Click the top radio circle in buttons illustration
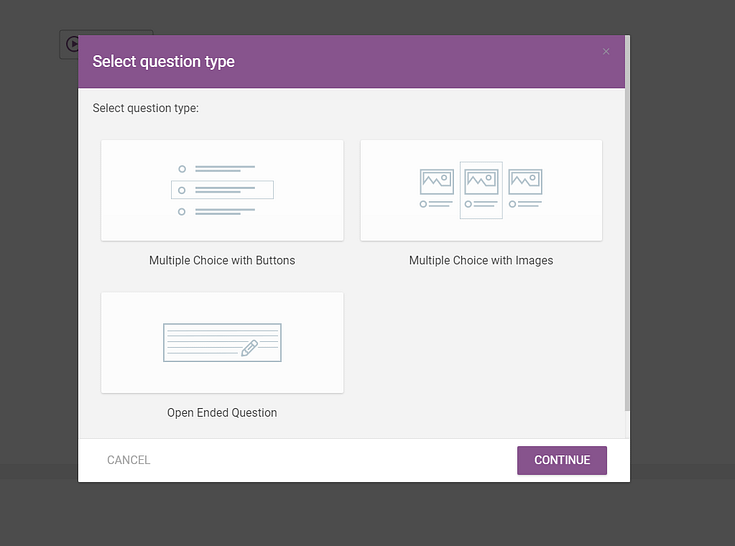The width and height of the screenshot is (735, 546). (x=181, y=169)
